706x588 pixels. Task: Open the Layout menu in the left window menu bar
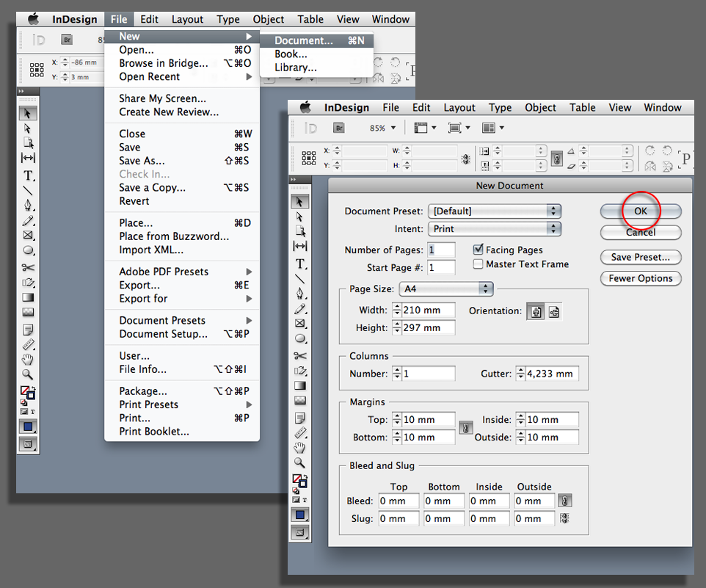(187, 19)
